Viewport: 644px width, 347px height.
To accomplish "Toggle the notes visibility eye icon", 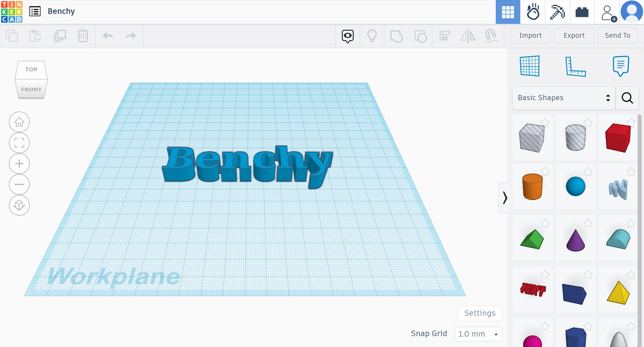I will [348, 36].
